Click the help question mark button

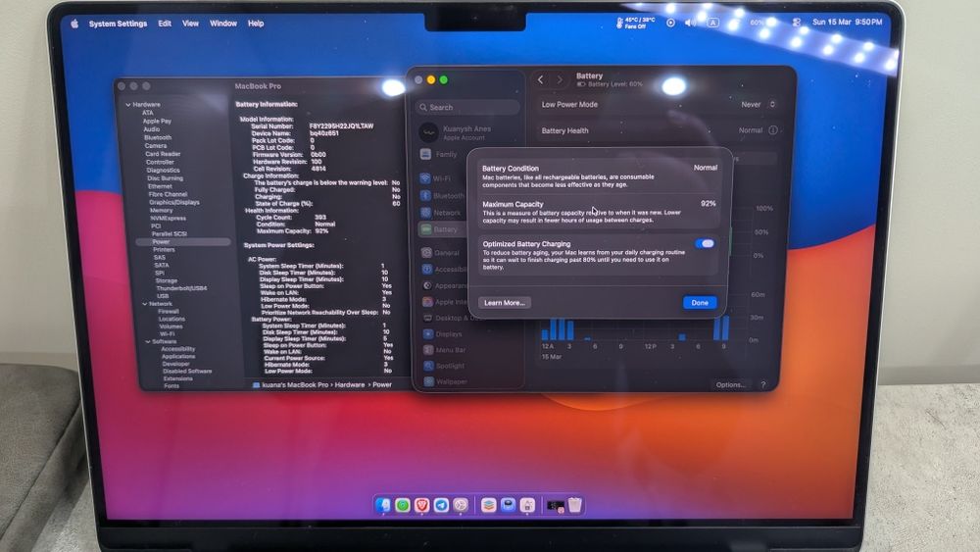point(763,385)
